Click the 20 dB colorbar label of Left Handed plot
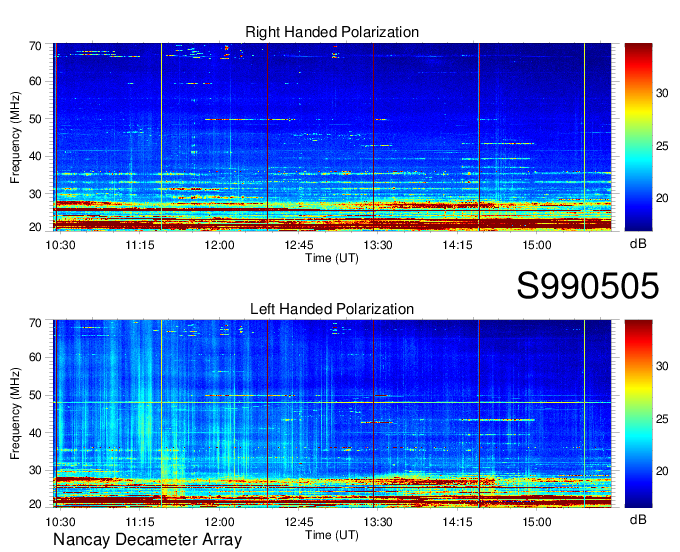 662,471
